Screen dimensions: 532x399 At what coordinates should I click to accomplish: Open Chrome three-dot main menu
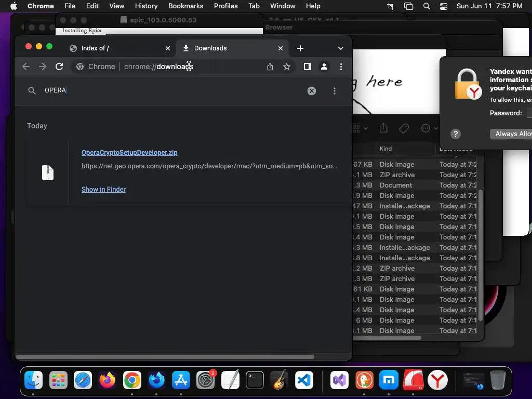341,66
